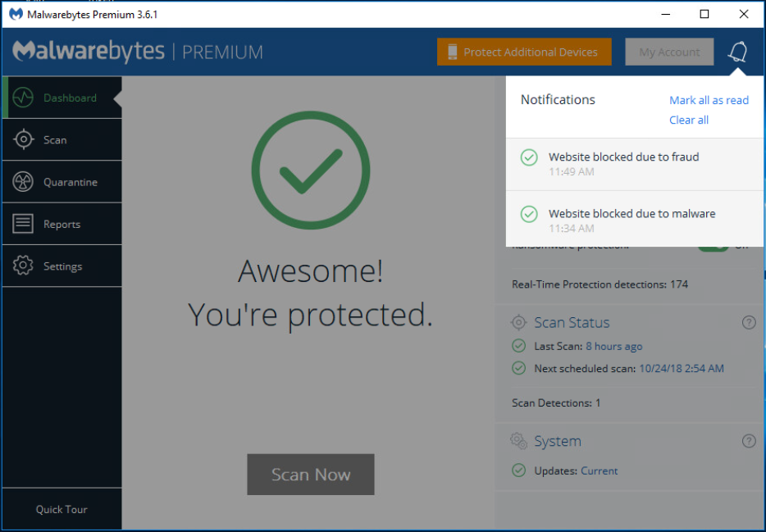Click the System gears icon

[518, 441]
